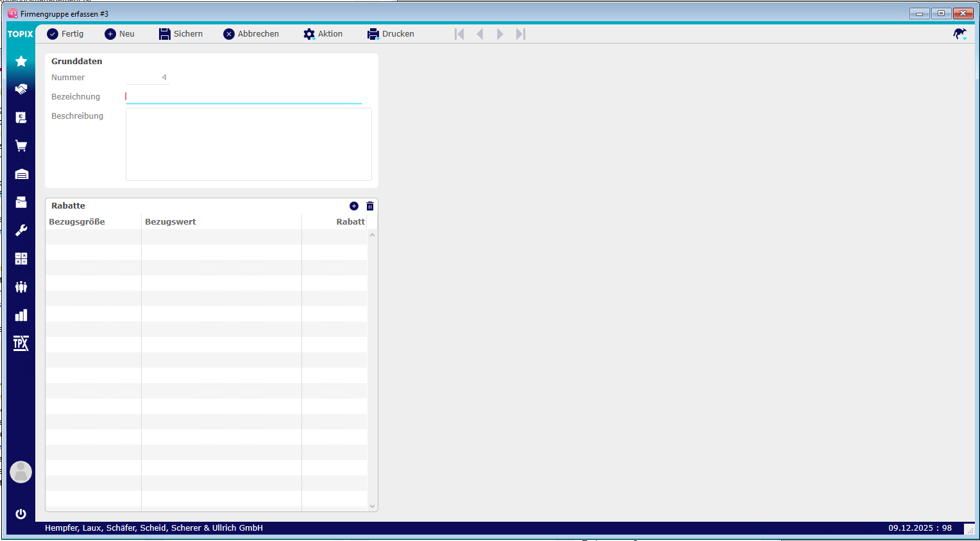
Task: Click Sichern to save the record
Action: (x=181, y=34)
